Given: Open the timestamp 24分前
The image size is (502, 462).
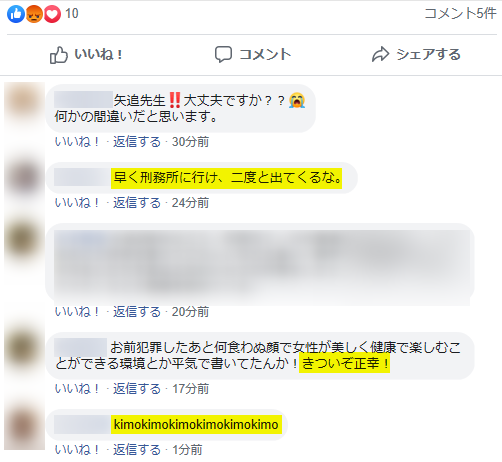Looking at the screenshot, I should tap(190, 203).
